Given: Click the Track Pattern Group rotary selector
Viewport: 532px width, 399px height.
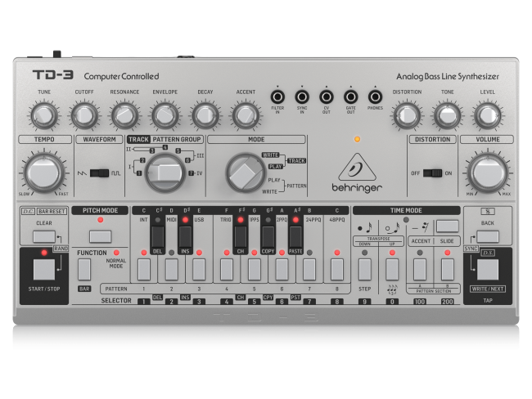Looking at the screenshot, I should pos(165,173).
